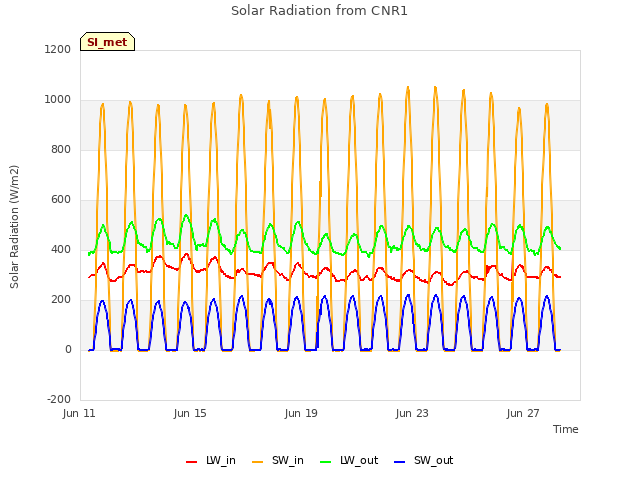The width and height of the screenshot is (640, 480).
Task: Click the Time axis label
Action: click(x=566, y=429)
